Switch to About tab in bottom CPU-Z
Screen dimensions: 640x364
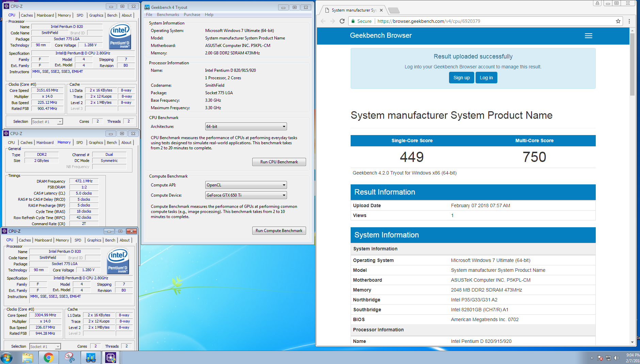[x=125, y=240]
